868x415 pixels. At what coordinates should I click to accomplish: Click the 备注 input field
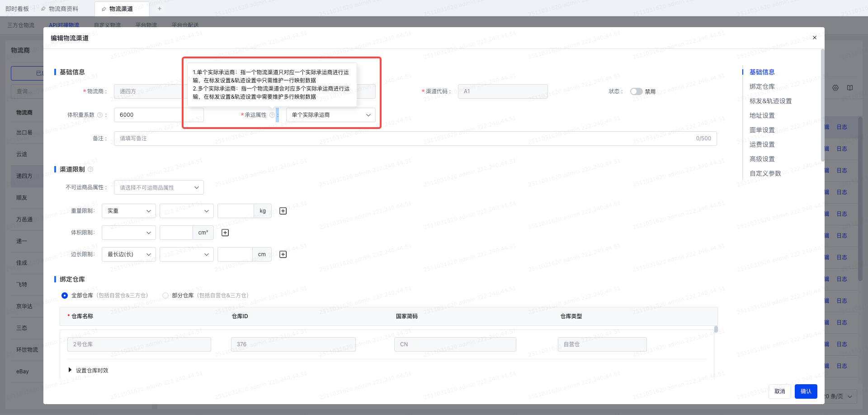pos(415,138)
